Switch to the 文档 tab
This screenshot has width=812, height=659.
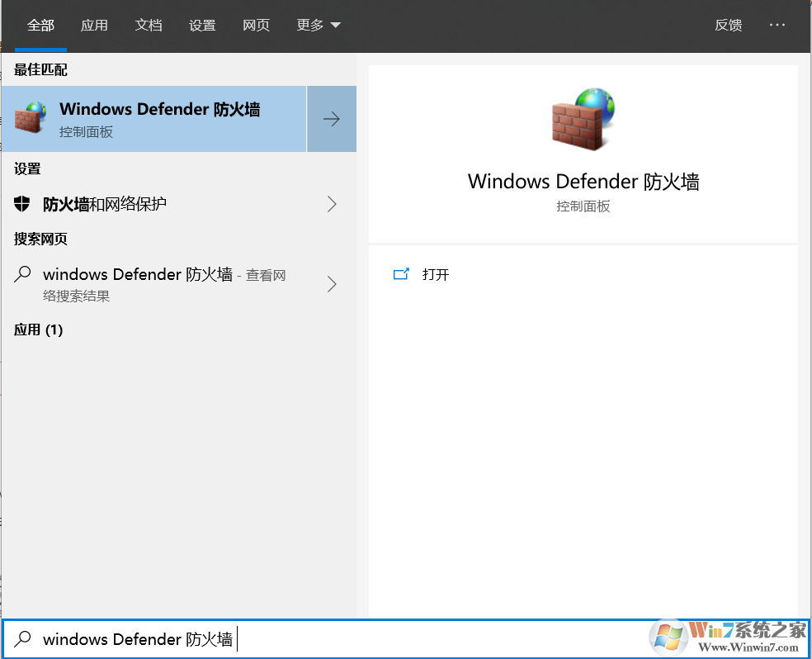[149, 25]
